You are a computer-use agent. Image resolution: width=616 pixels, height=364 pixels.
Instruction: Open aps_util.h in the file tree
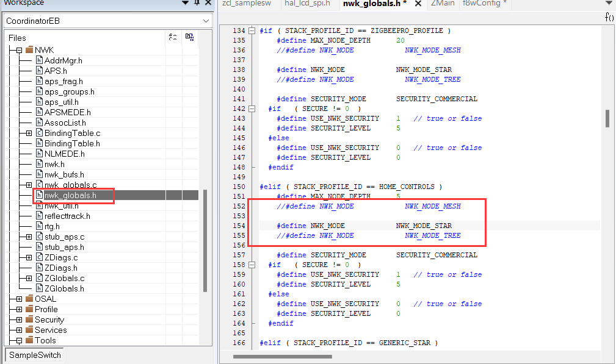(x=61, y=102)
